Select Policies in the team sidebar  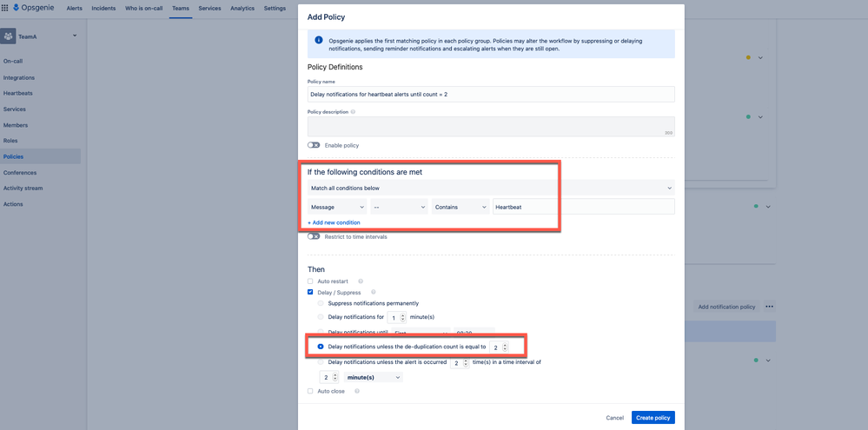click(41, 156)
